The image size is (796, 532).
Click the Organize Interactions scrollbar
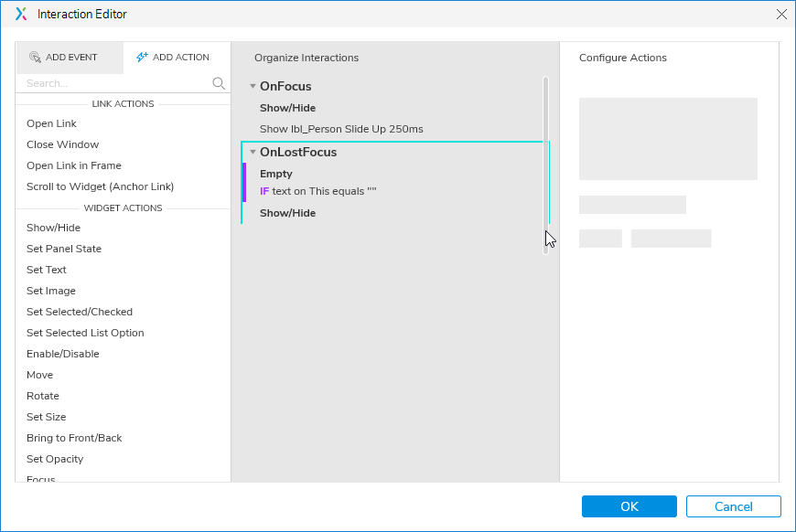point(545,165)
